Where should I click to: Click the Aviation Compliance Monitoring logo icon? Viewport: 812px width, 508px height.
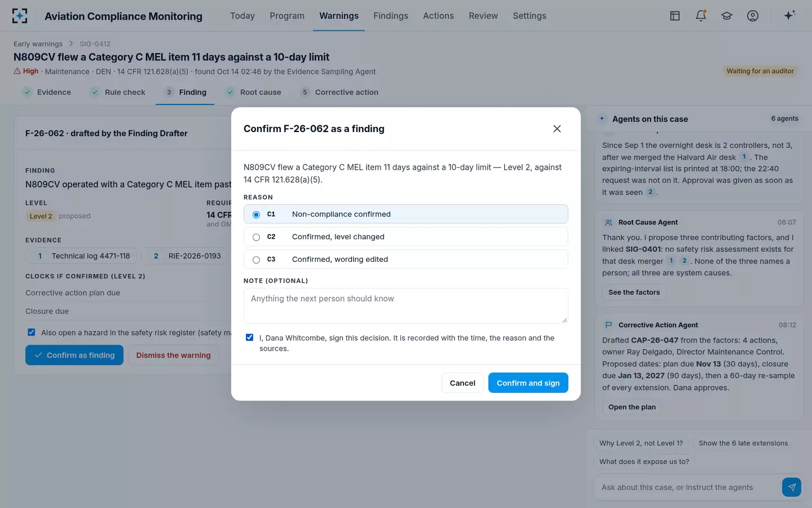(x=20, y=16)
